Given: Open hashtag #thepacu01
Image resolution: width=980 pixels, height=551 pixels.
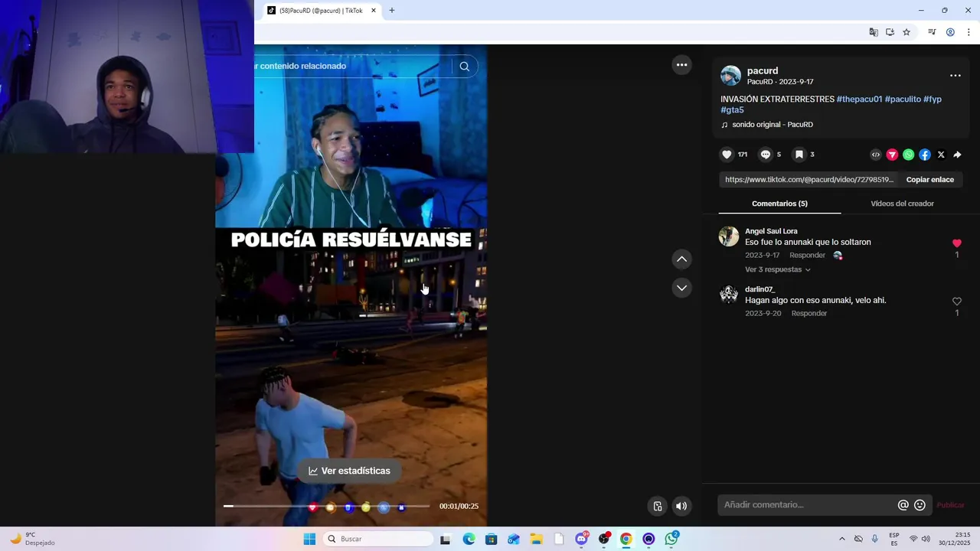Looking at the screenshot, I should (x=859, y=99).
